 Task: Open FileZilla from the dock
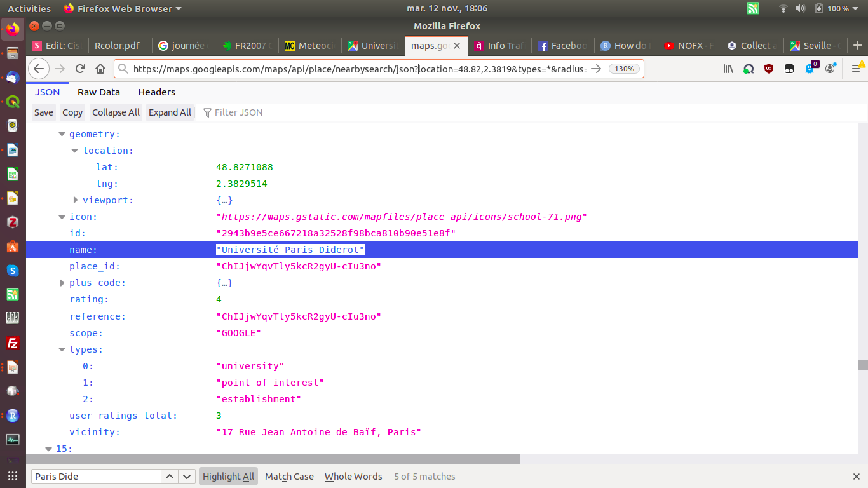coord(13,343)
